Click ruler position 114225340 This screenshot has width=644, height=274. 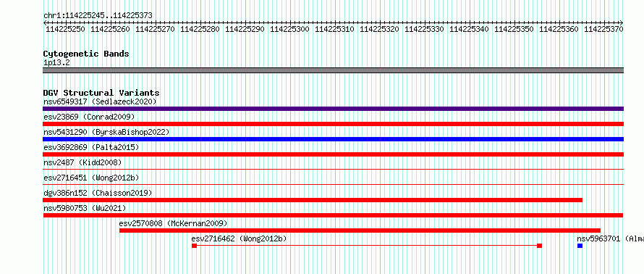(x=469, y=29)
